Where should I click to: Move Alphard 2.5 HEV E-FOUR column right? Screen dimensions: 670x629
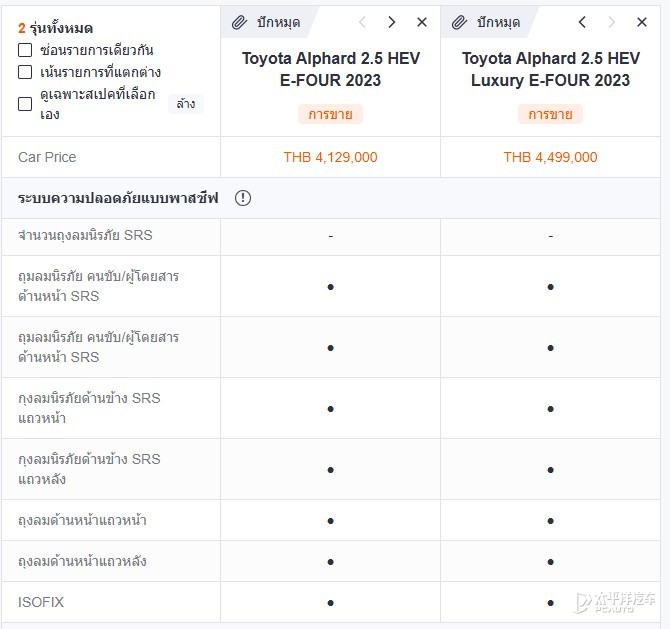[391, 22]
